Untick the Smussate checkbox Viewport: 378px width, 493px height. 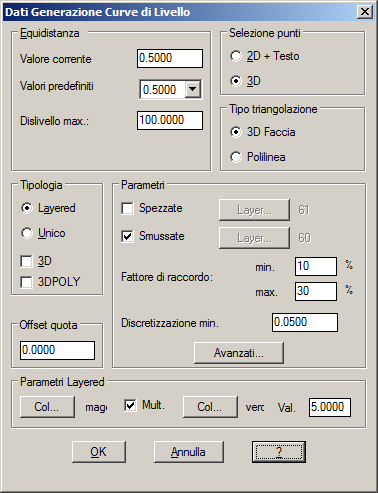pos(127,236)
